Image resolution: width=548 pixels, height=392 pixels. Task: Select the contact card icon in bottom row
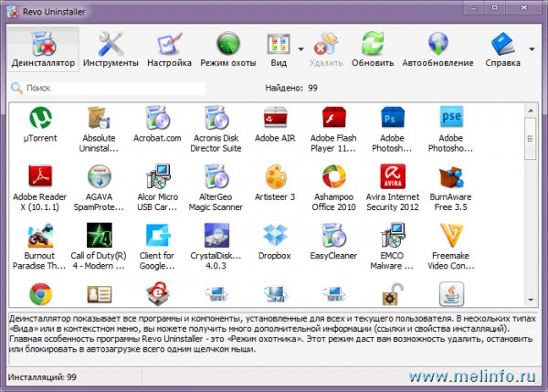point(100,294)
